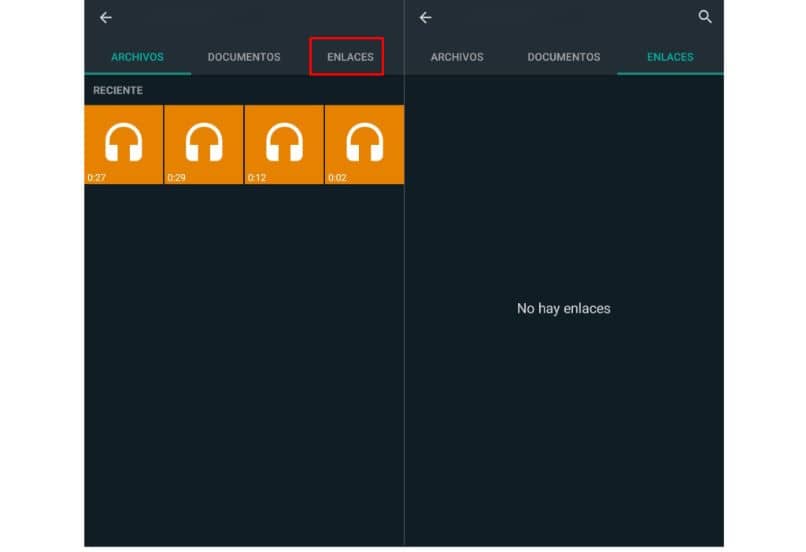This screenshot has height=552, width=806.
Task: Go back using left screen arrow
Action: [x=106, y=18]
